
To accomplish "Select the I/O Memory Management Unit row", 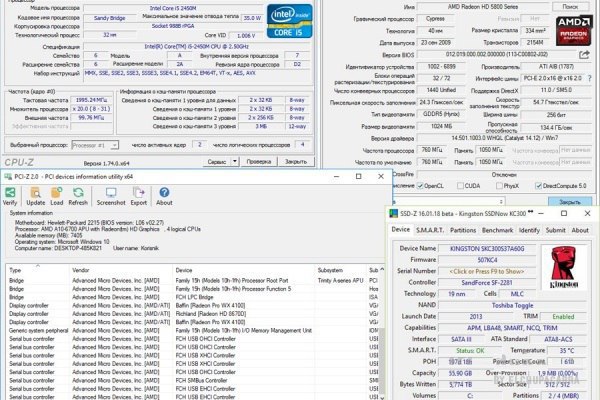I will [192, 330].
